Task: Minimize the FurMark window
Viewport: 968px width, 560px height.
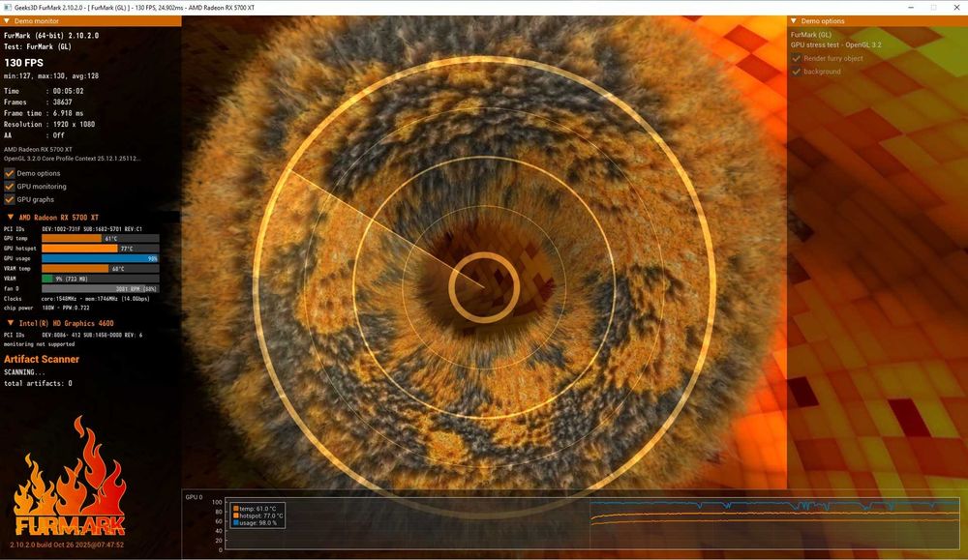Action: pos(911,8)
